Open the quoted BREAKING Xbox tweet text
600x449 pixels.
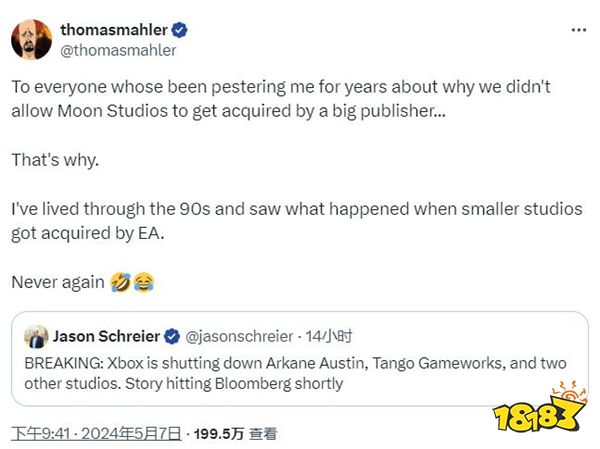[x=295, y=373]
